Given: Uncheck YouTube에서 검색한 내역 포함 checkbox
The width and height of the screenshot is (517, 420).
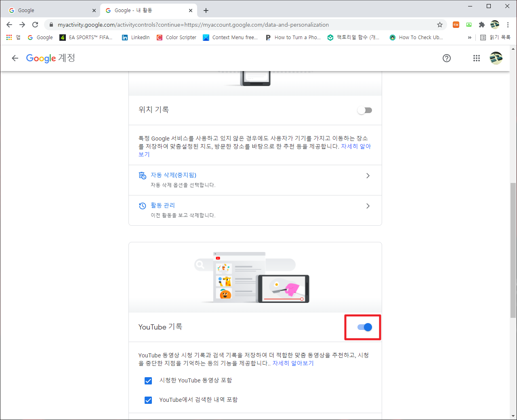Looking at the screenshot, I should point(148,400).
